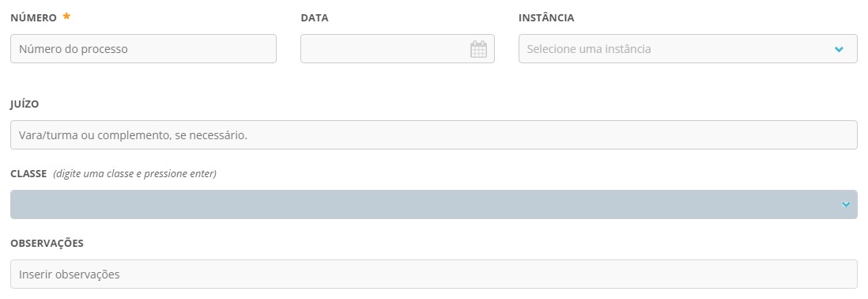Image resolution: width=868 pixels, height=299 pixels.
Task: Click the JUÍZO field label
Action: click(25, 104)
